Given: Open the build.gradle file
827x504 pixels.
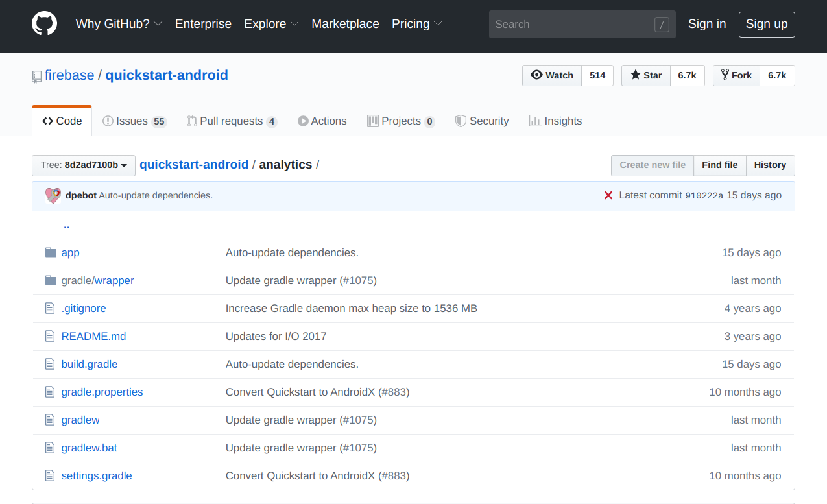Looking at the screenshot, I should click(x=90, y=364).
